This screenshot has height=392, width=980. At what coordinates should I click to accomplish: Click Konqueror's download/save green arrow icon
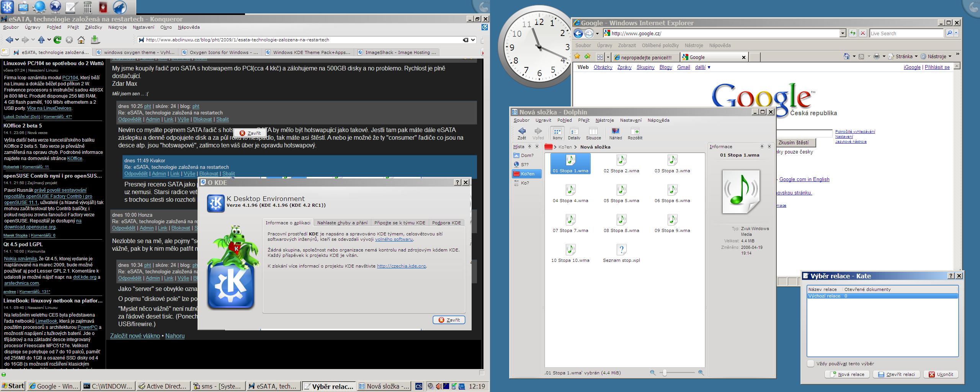(x=95, y=39)
